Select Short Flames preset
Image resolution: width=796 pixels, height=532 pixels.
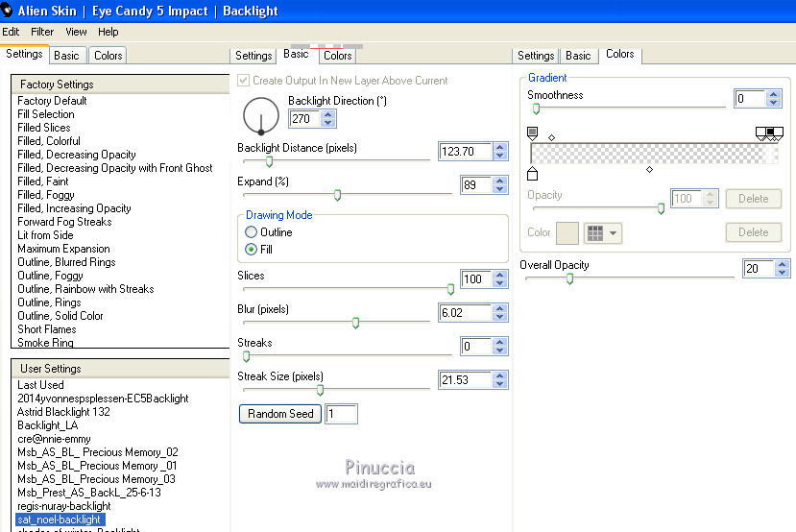[47, 329]
